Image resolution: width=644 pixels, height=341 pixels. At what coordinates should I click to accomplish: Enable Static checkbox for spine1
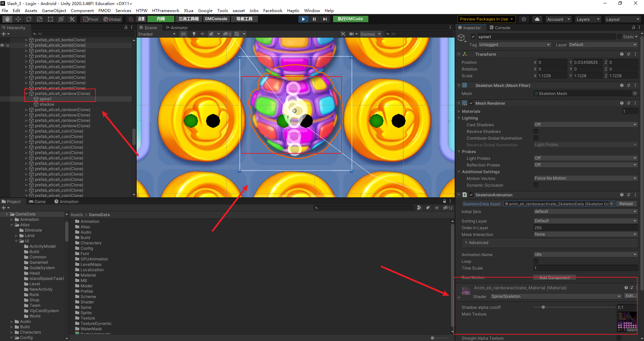pos(619,37)
